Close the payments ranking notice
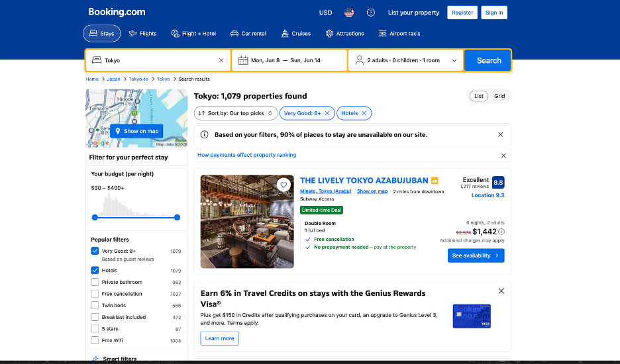Image resolution: width=620 pixels, height=364 pixels. pos(503,156)
